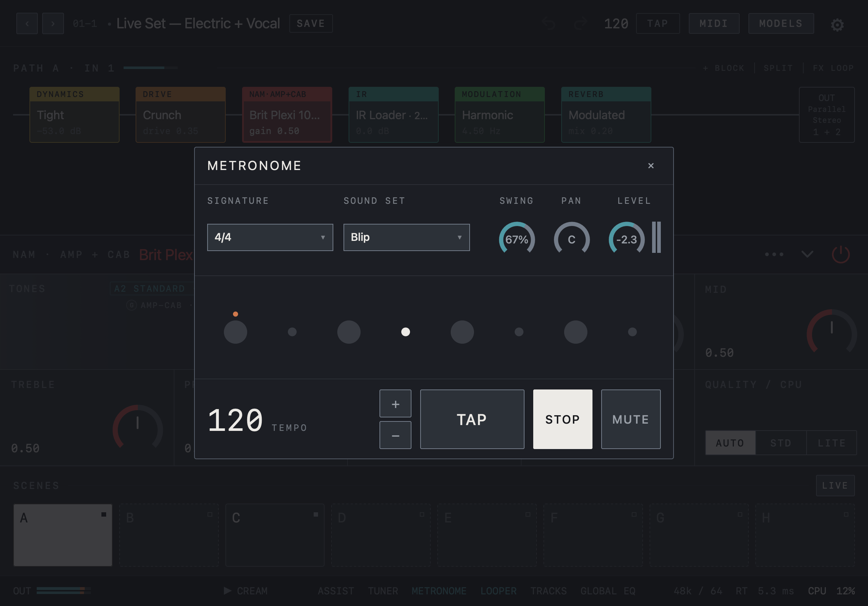Click the redo arrow icon
The width and height of the screenshot is (868, 606).
pyautogui.click(x=580, y=23)
